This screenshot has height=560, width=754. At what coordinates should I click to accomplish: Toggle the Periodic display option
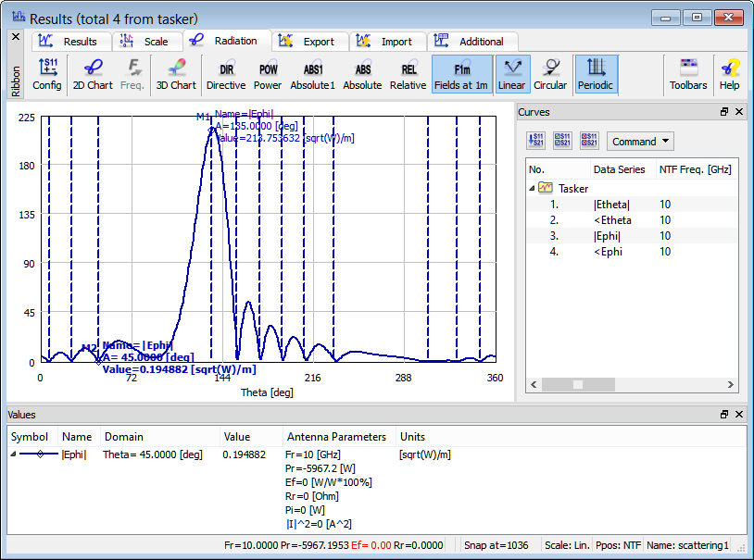[x=597, y=74]
